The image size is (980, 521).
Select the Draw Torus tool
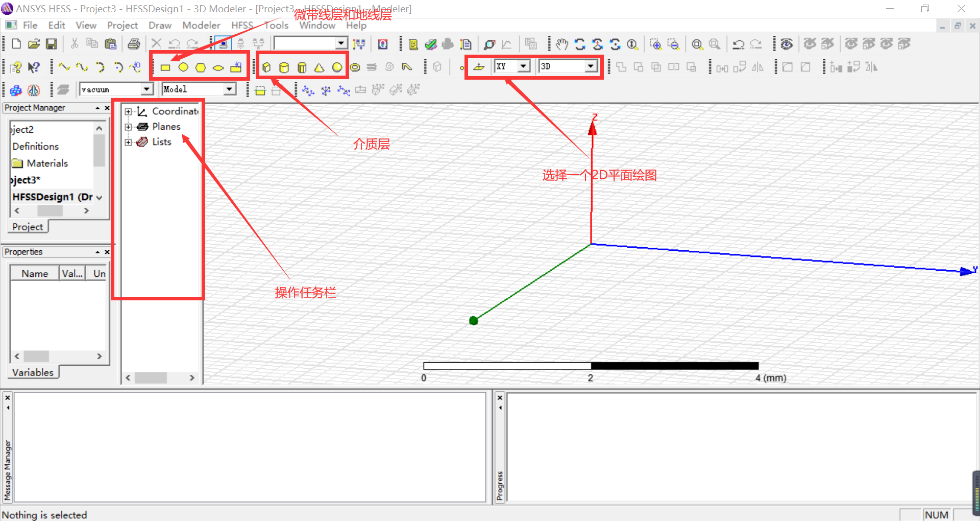coord(355,67)
